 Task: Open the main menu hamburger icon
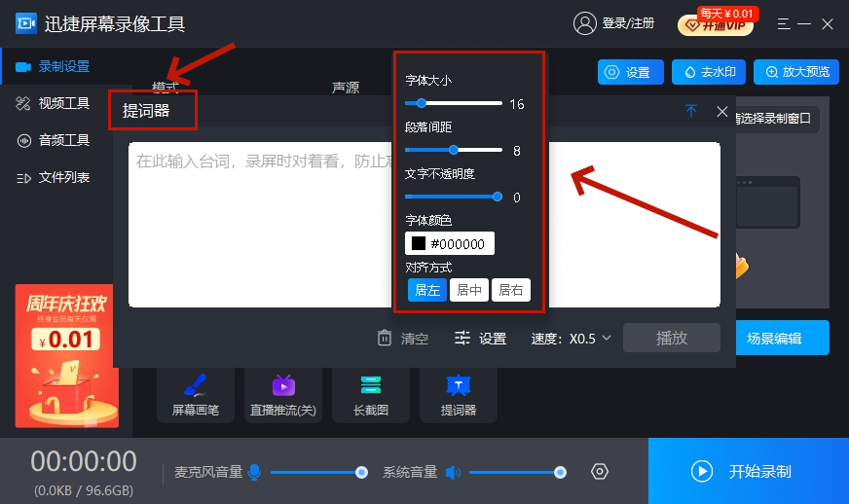click(x=784, y=23)
